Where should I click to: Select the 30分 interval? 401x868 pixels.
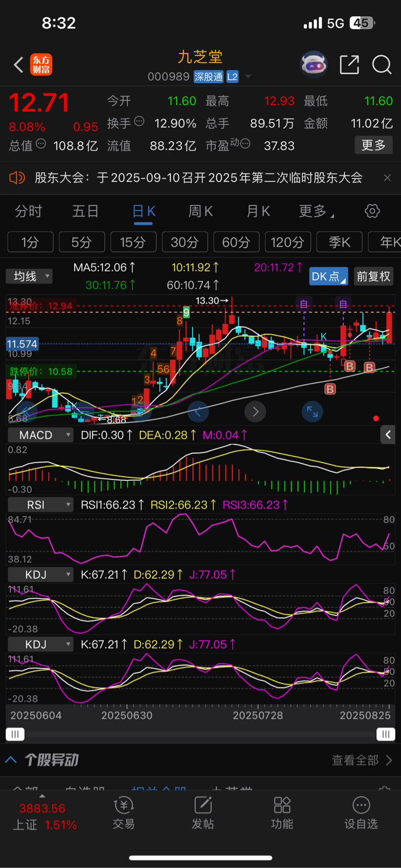pos(185,242)
